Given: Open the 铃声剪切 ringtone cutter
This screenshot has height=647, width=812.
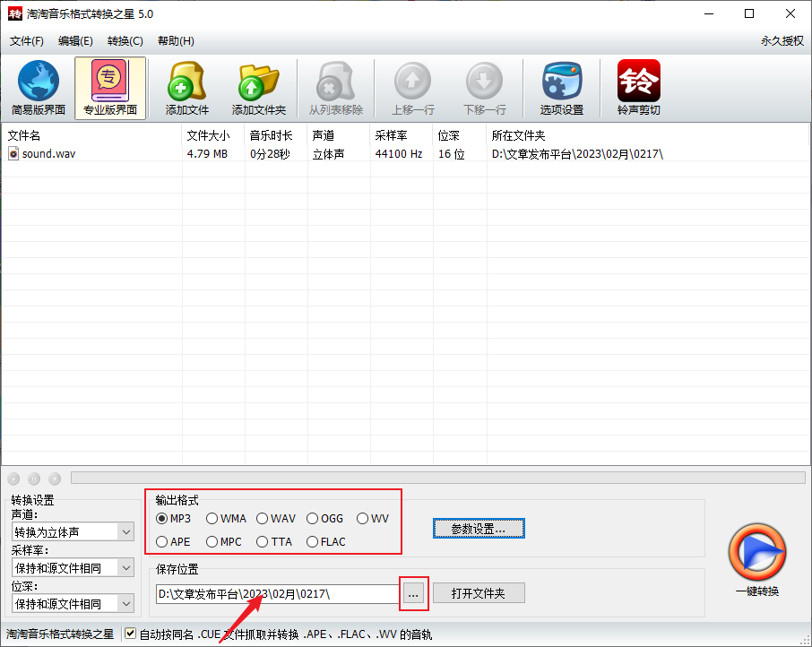Looking at the screenshot, I should 638,88.
